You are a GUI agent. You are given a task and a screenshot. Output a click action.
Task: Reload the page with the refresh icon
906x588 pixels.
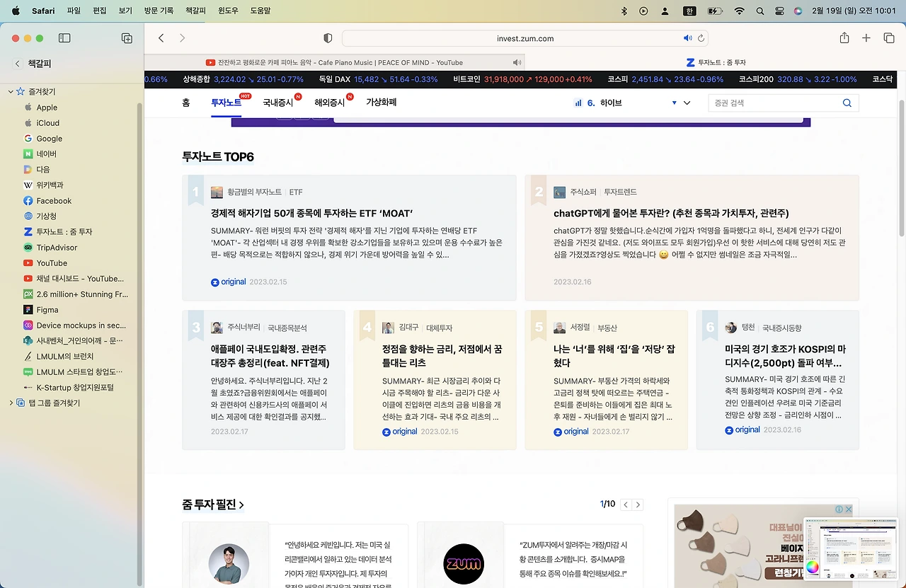pyautogui.click(x=701, y=38)
